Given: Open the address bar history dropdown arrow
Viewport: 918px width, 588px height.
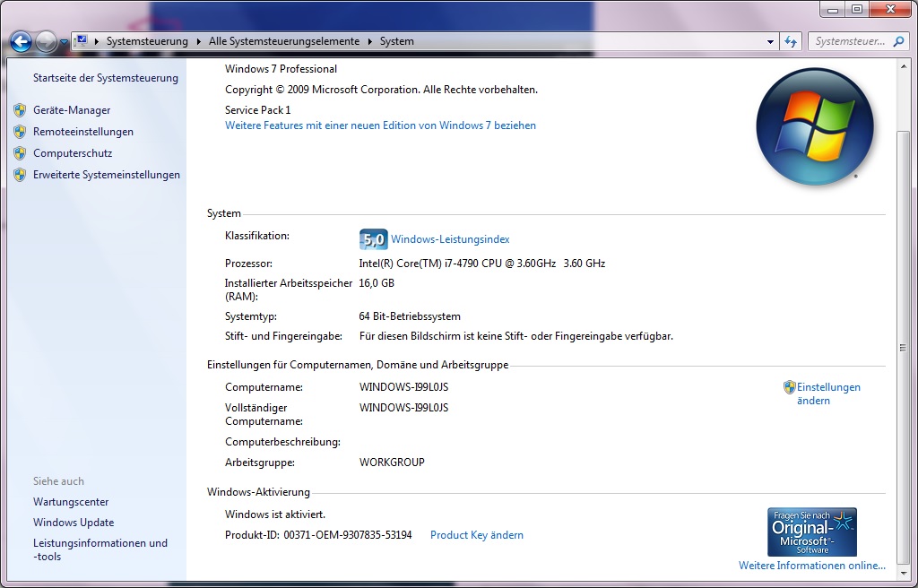Looking at the screenshot, I should pyautogui.click(x=770, y=42).
